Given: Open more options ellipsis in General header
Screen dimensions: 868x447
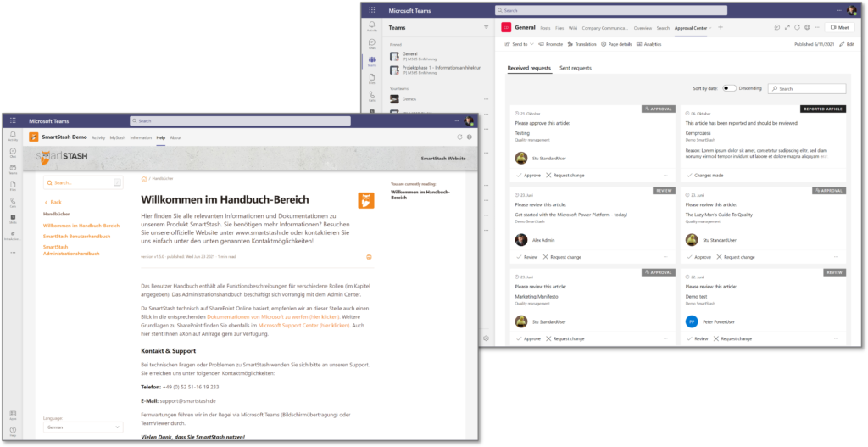Looking at the screenshot, I should 817,27.
